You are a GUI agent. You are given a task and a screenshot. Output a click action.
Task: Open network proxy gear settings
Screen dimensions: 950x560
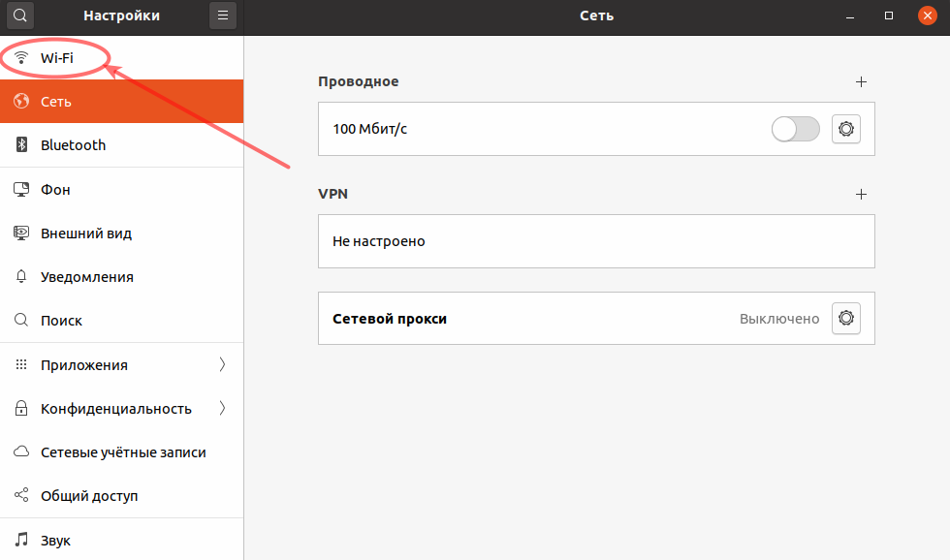tap(846, 318)
